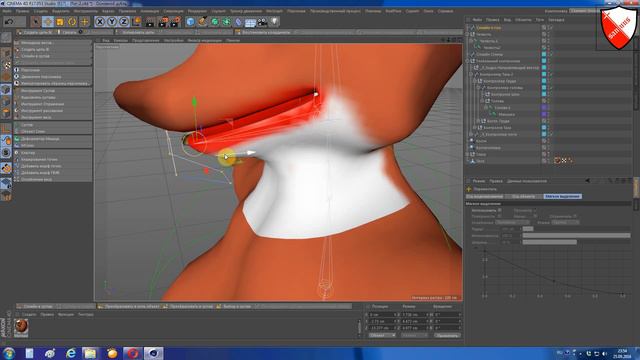Click the Light object icon

pyautogui.click(x=275, y=22)
